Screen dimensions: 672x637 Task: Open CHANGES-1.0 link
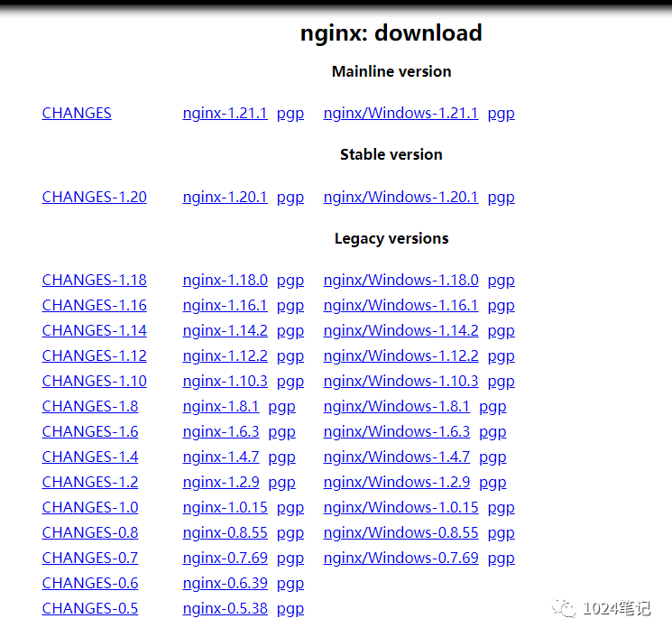pos(90,508)
